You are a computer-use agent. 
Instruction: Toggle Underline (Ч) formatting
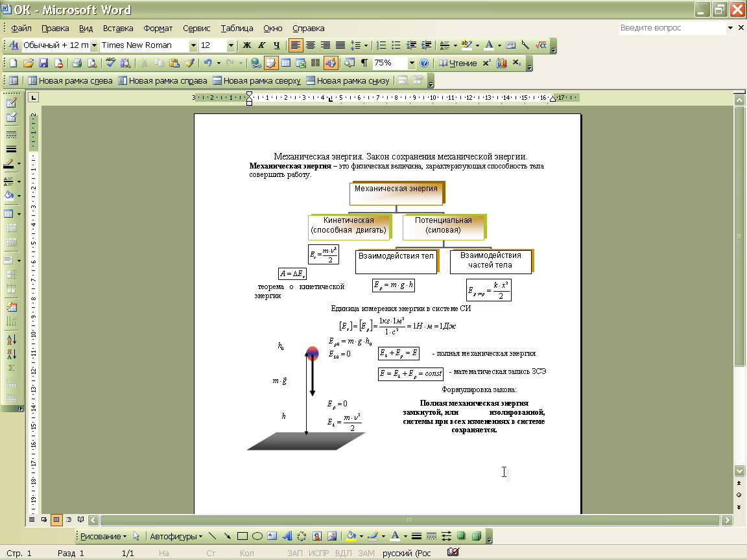[x=277, y=45]
